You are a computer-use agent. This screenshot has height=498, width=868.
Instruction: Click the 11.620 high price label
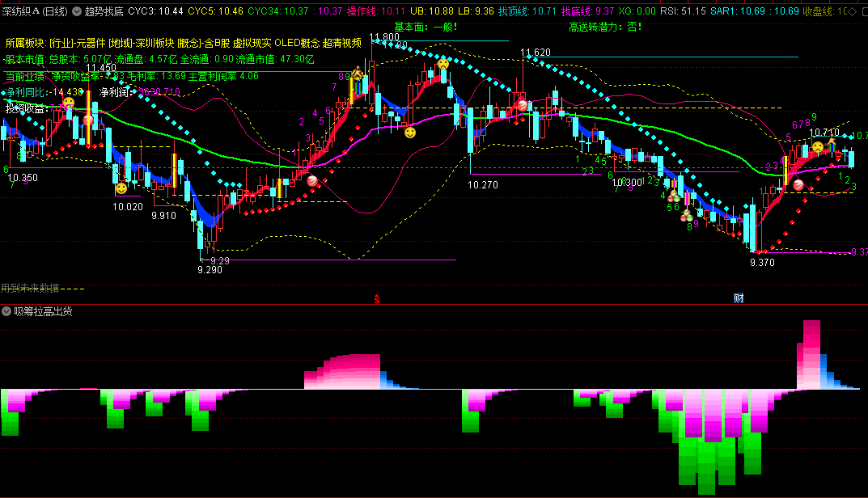pyautogui.click(x=536, y=53)
